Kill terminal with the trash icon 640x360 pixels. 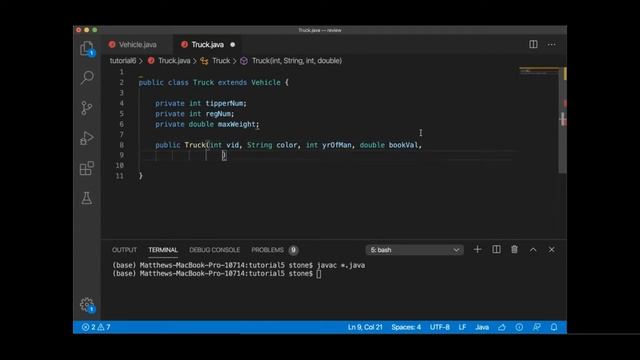click(514, 249)
